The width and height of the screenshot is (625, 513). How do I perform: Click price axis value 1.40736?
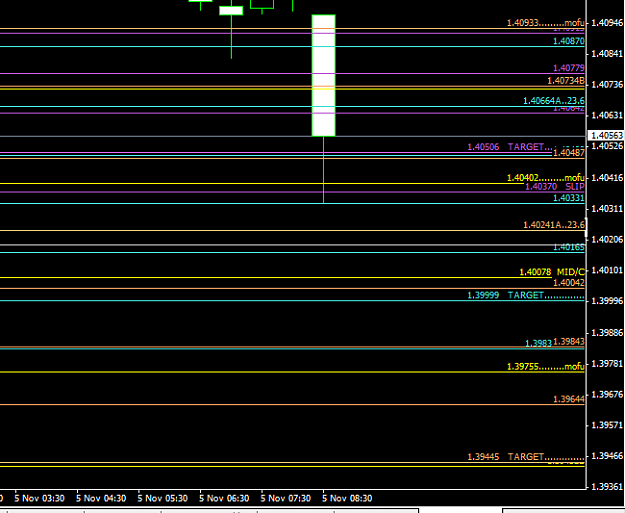point(607,85)
